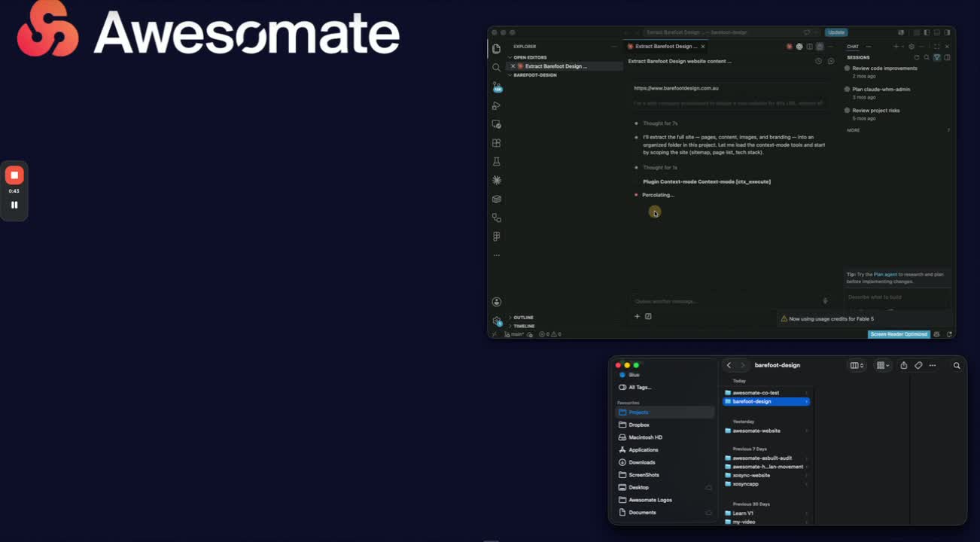Focus the Describe what to build input
The width and height of the screenshot is (980, 542).
[x=897, y=297]
